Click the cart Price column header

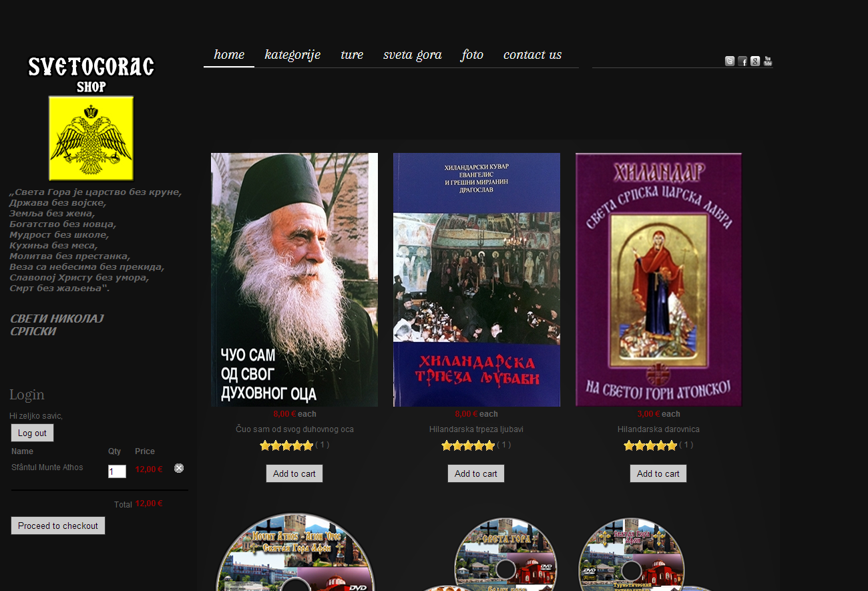[145, 451]
